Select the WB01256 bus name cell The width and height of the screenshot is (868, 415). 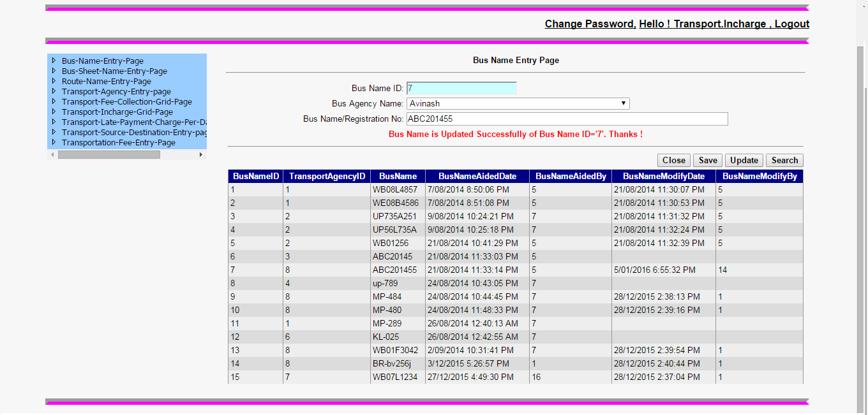(398, 244)
